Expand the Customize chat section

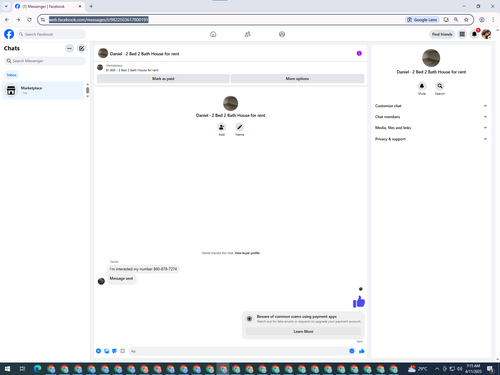click(430, 106)
